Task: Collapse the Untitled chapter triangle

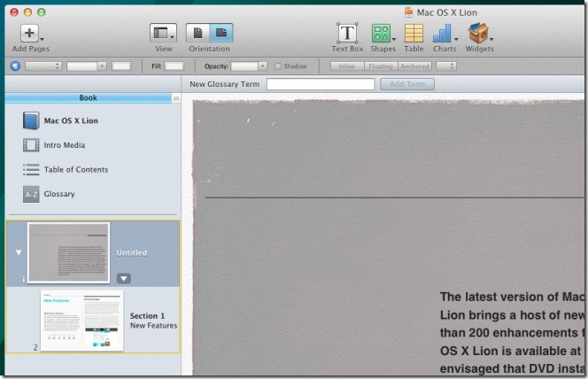Action: pyautogui.click(x=19, y=252)
